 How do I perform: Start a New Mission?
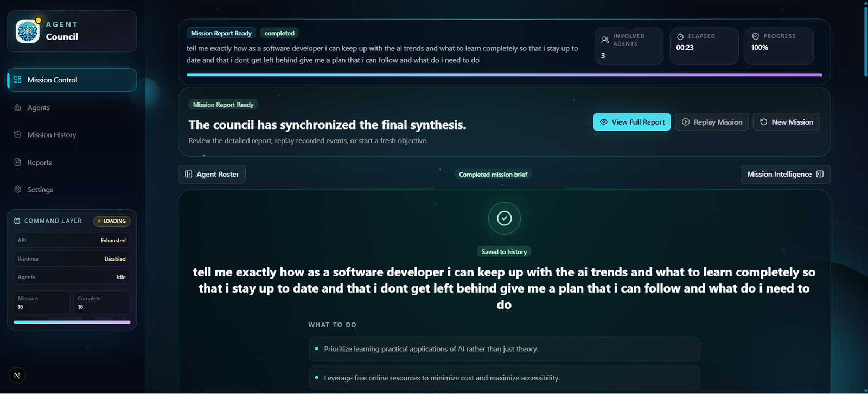point(786,122)
